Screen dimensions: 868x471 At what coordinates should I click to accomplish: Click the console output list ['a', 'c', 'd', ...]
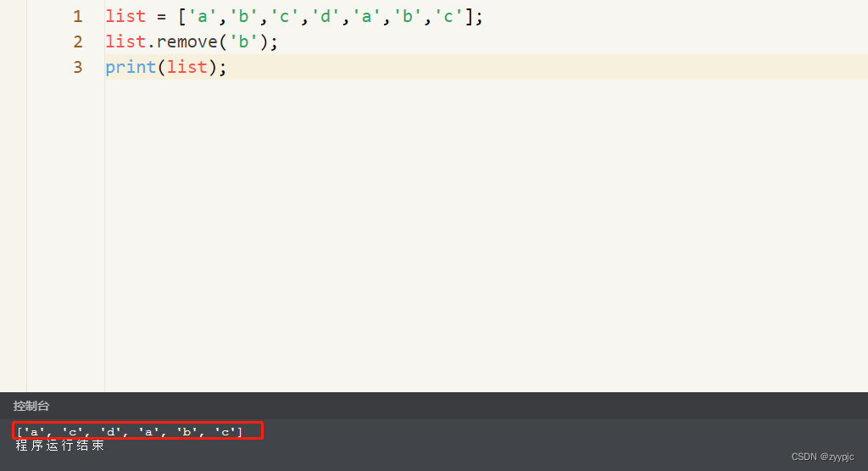[x=130, y=432]
